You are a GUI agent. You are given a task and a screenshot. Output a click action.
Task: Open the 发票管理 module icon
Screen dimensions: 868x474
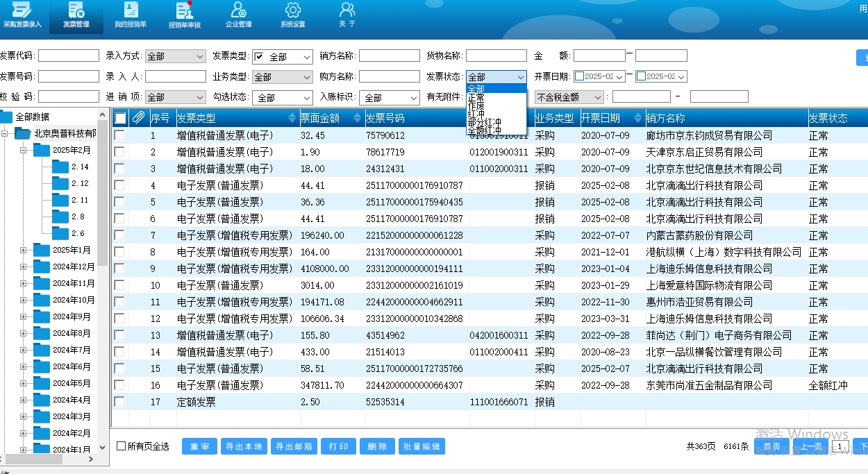(76, 15)
